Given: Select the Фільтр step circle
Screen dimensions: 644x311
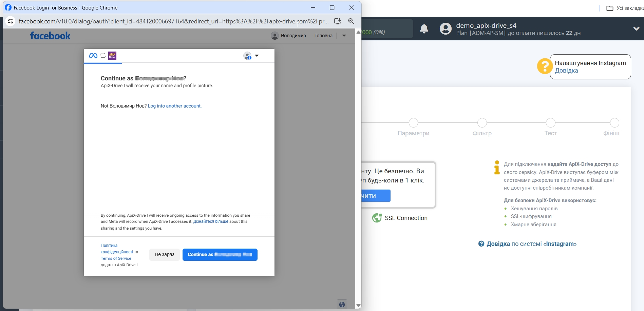Looking at the screenshot, I should (482, 123).
